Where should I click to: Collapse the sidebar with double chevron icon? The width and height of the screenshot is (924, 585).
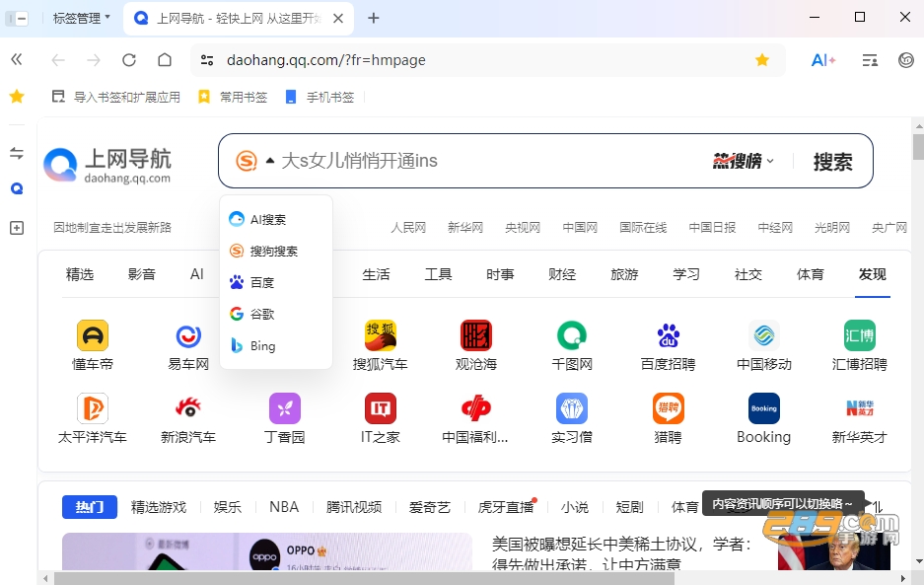17,59
